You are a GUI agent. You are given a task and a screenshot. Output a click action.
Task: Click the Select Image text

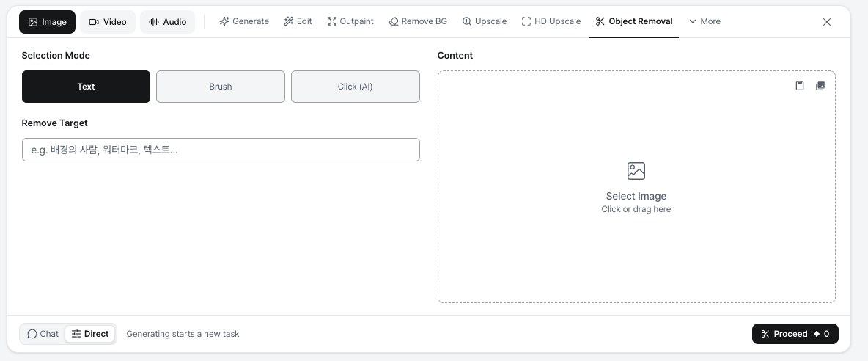636,196
